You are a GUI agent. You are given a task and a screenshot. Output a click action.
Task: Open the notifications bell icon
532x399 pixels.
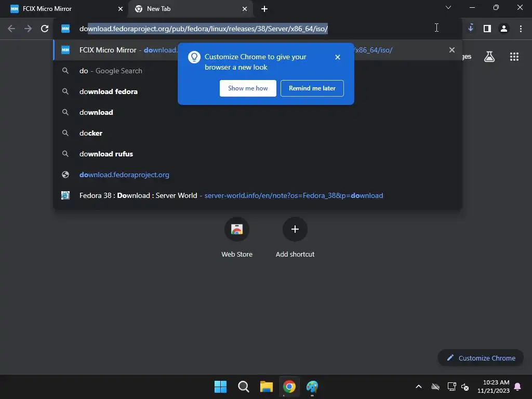518,387
